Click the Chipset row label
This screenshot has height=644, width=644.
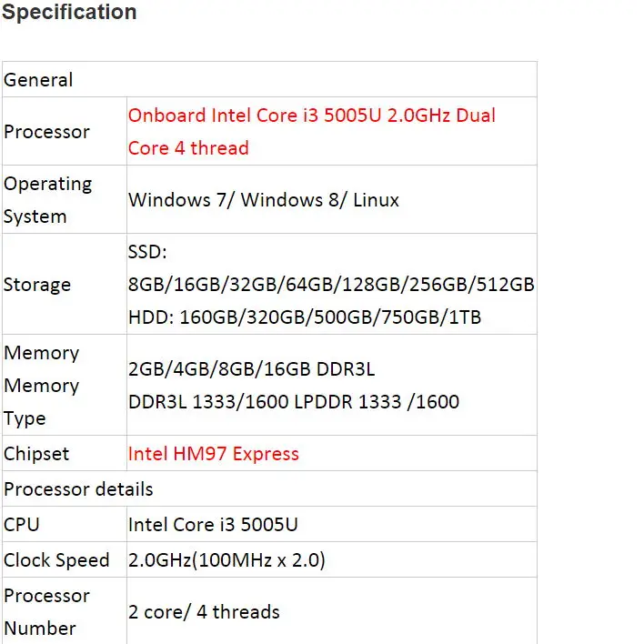tap(36, 454)
